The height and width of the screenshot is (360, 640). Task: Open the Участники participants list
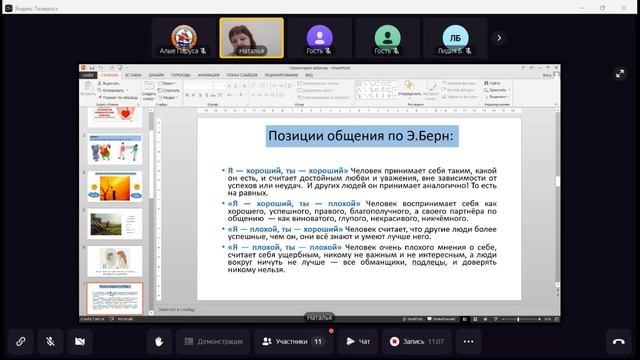tap(293, 341)
